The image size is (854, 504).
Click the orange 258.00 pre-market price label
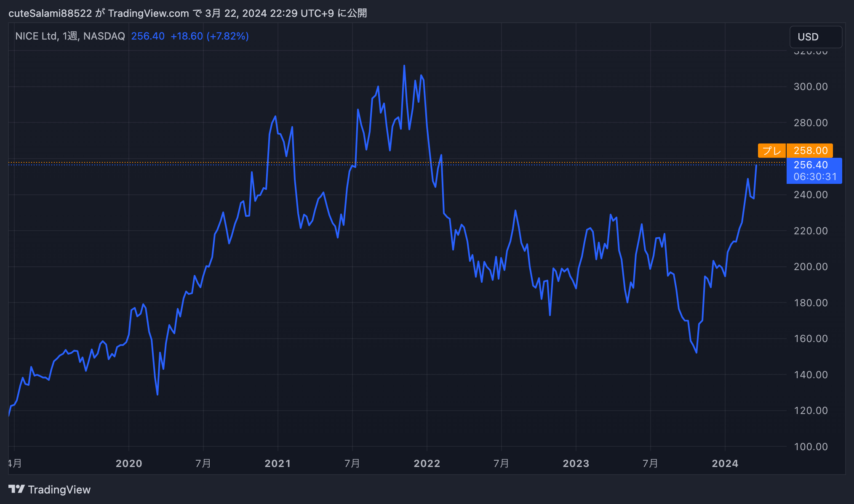coord(810,151)
